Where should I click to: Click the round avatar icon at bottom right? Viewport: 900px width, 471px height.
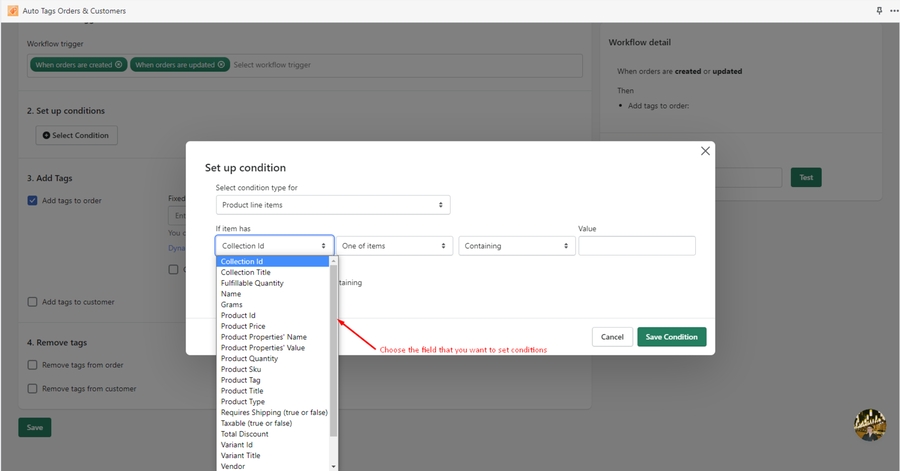(x=870, y=424)
